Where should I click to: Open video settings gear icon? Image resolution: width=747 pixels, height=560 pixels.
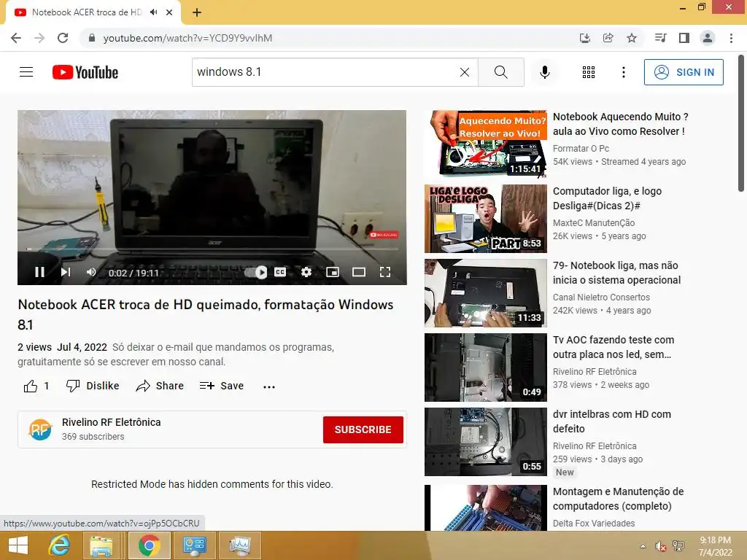click(x=306, y=272)
